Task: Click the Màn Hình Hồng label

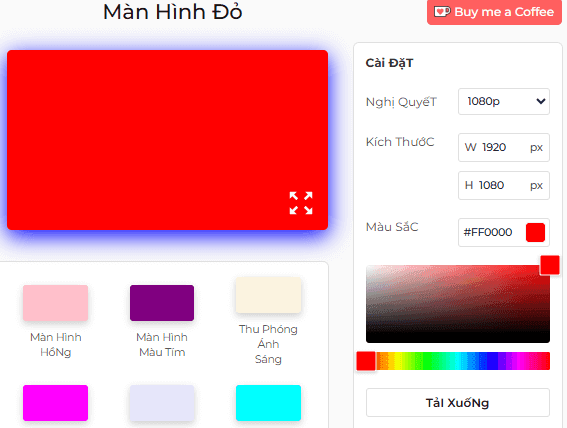Action: pos(56,345)
